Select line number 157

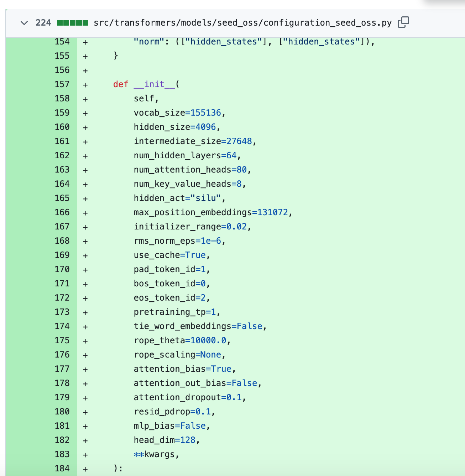[x=62, y=84]
